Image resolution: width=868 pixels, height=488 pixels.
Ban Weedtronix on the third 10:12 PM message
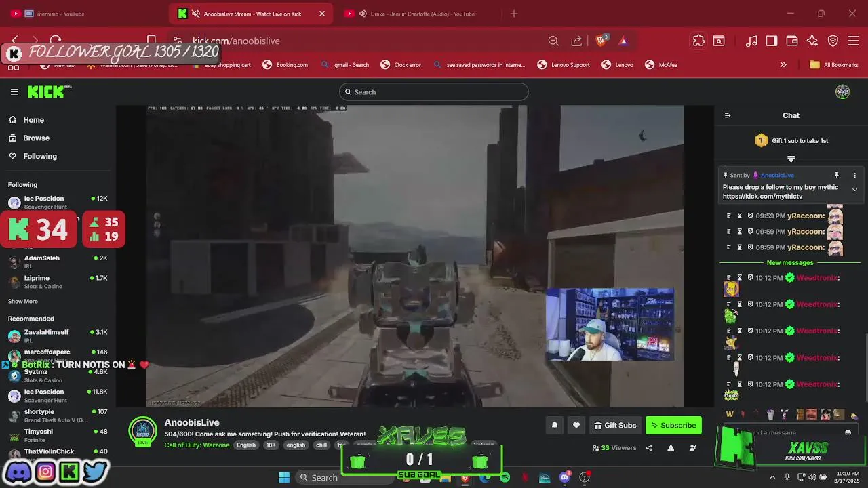(750, 331)
